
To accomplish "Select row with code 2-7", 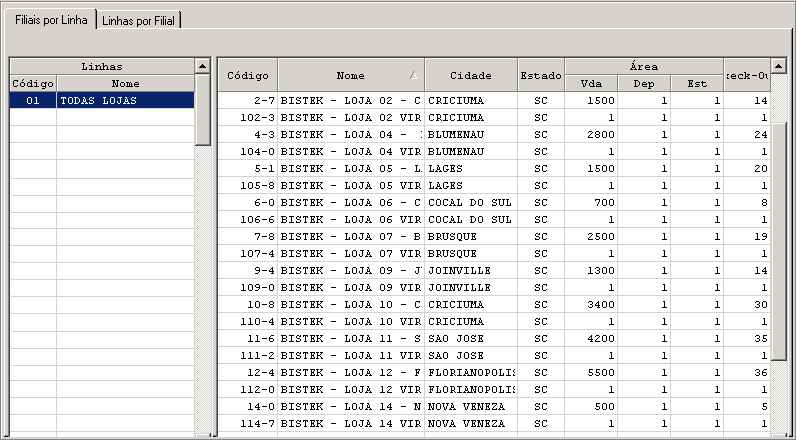I will click(494, 101).
